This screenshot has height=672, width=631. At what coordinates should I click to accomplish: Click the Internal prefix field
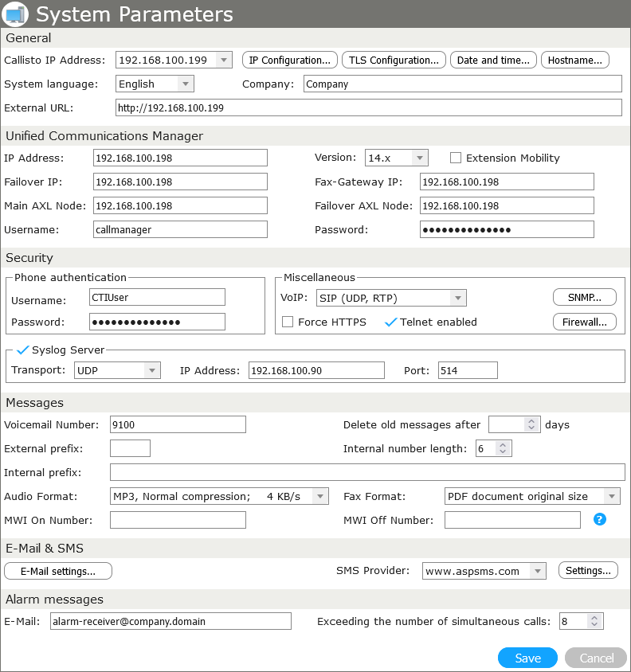(367, 472)
